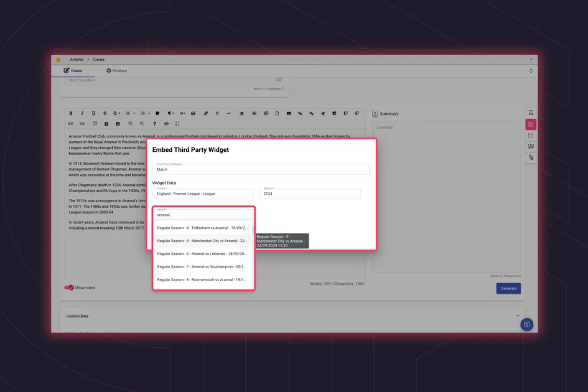This screenshot has height=392, width=588.
Task: Click the green refresh icon at top right
Action: (531, 71)
